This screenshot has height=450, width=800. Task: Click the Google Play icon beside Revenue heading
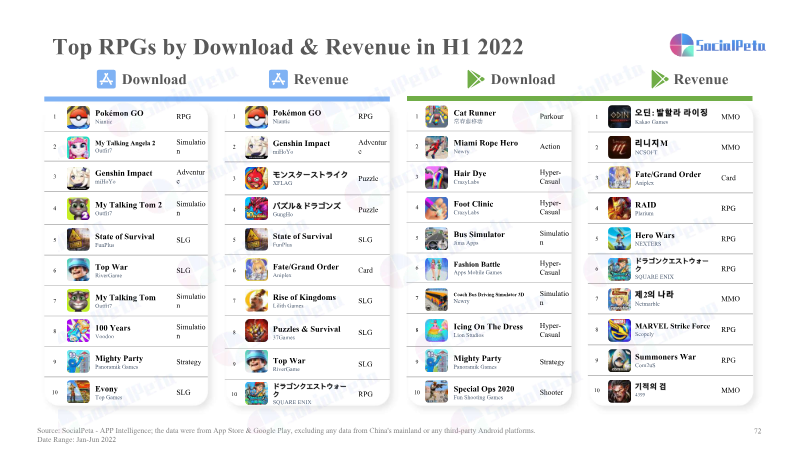659,79
